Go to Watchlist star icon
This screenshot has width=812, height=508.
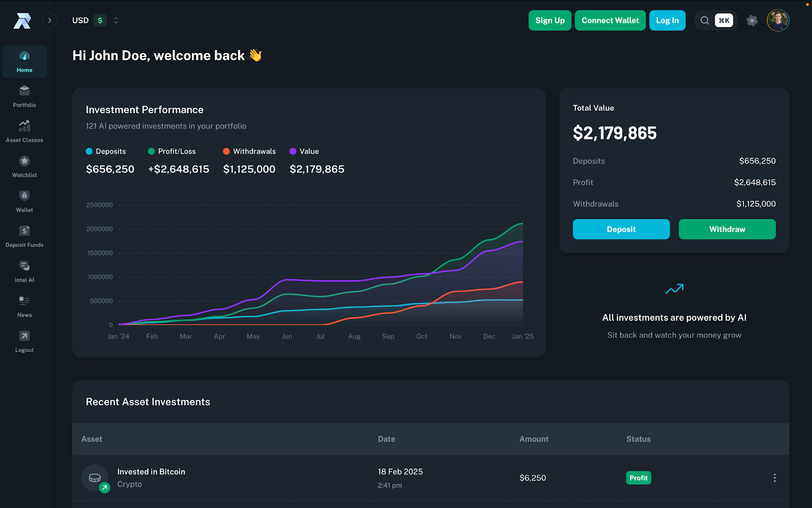coord(24,161)
